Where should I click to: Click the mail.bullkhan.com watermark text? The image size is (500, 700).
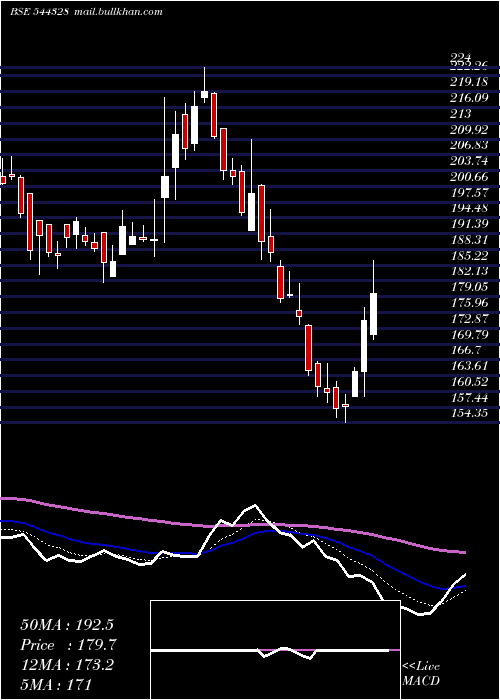point(117,12)
